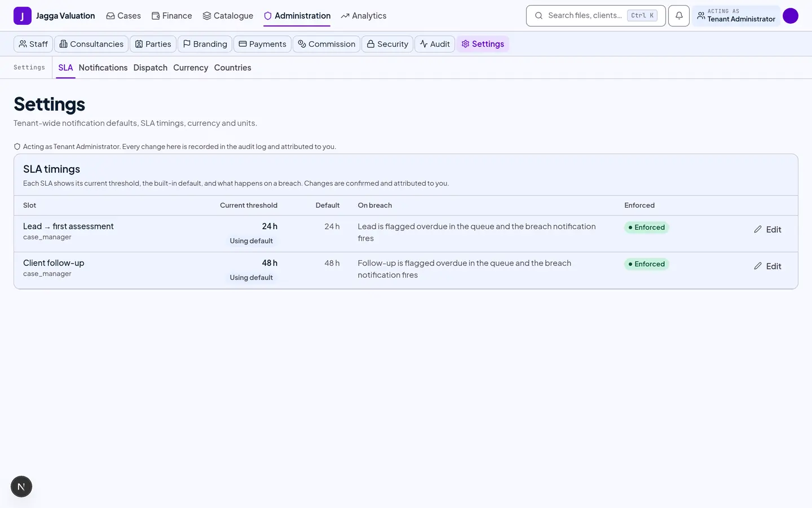Image resolution: width=812 pixels, height=508 pixels.
Task: Click 'Using default' under the 48 h threshold
Action: click(251, 278)
